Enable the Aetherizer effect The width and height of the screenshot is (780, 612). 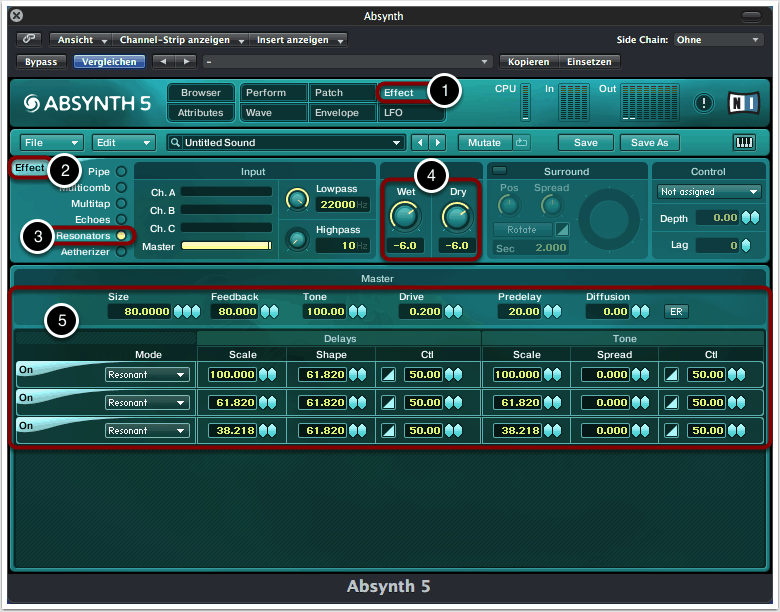pyautogui.click(x=121, y=251)
